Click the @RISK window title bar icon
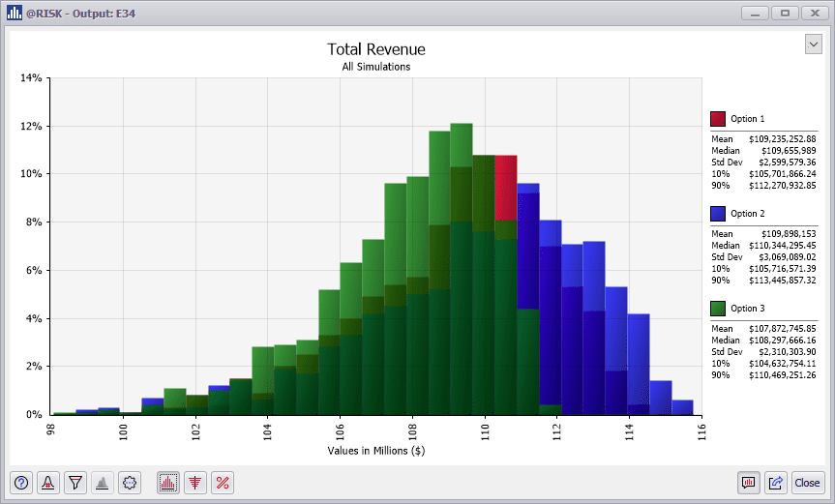835x504 pixels. 15,14
